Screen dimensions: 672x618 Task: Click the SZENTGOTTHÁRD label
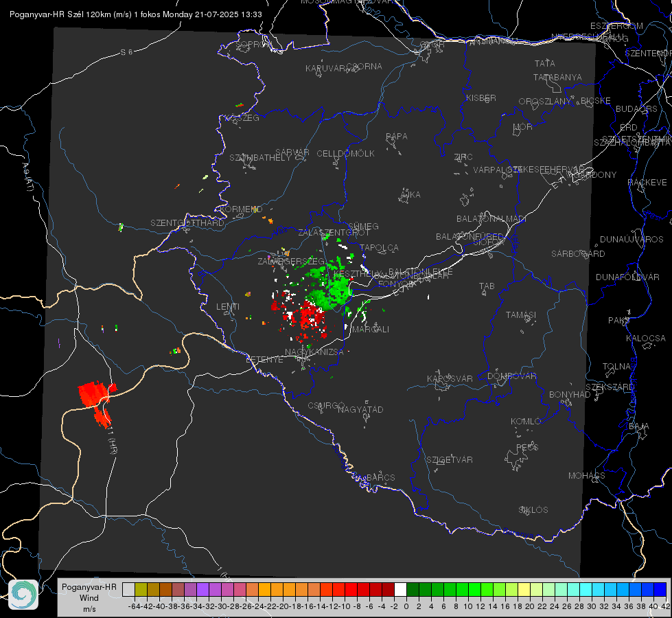187,223
